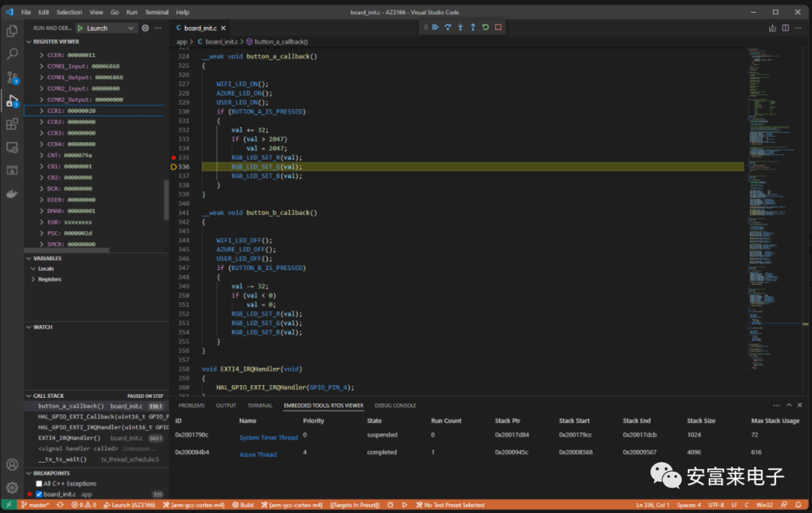
Task: Select button_a_callback() call stack frame
Action: 96,406
